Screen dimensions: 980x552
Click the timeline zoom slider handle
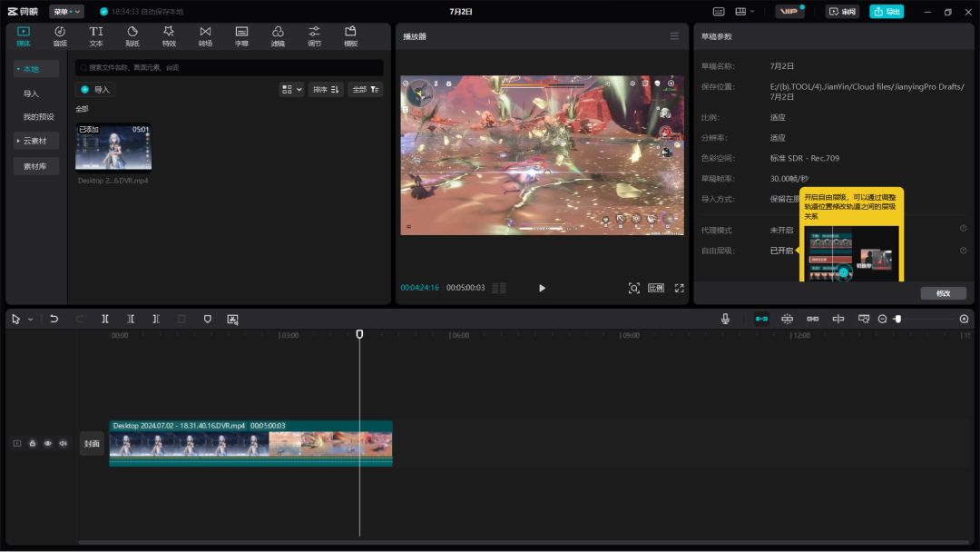pyautogui.click(x=897, y=319)
